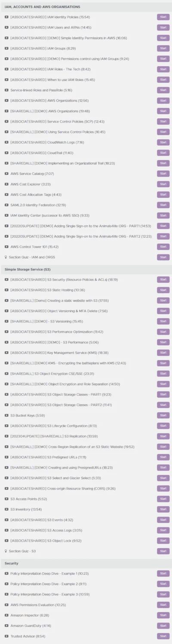
Task: Click video icon next to Amazon GuardDuty
Action: [x=6, y=626]
